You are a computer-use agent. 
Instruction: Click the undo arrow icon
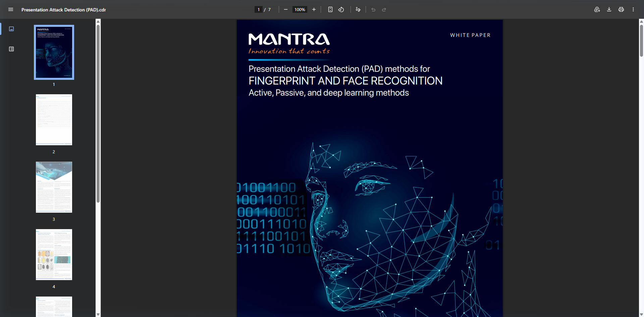pos(373,9)
